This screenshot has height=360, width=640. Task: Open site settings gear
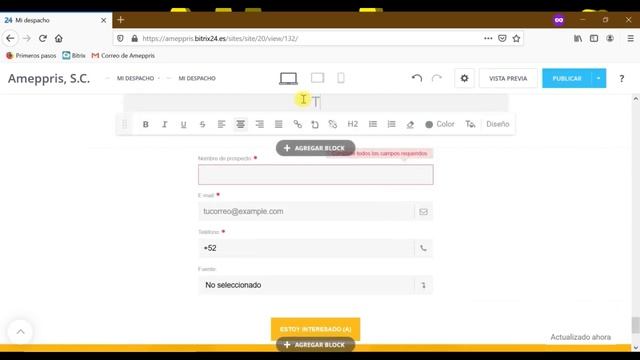pyautogui.click(x=464, y=78)
